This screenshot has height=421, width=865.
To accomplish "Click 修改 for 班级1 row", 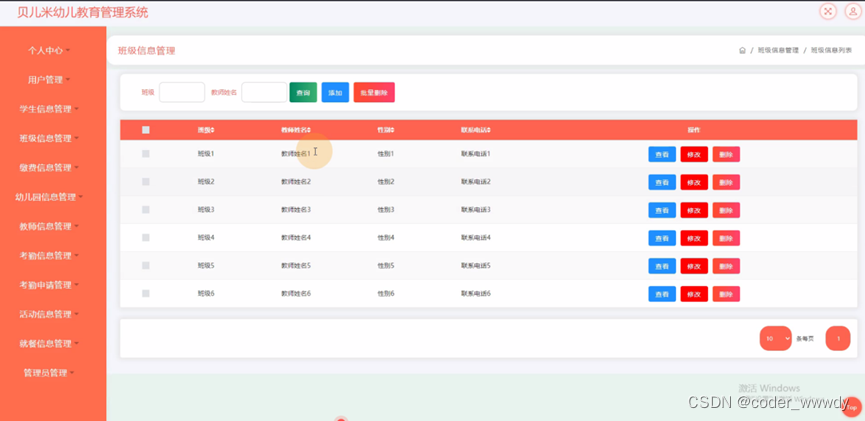I will pyautogui.click(x=694, y=154).
